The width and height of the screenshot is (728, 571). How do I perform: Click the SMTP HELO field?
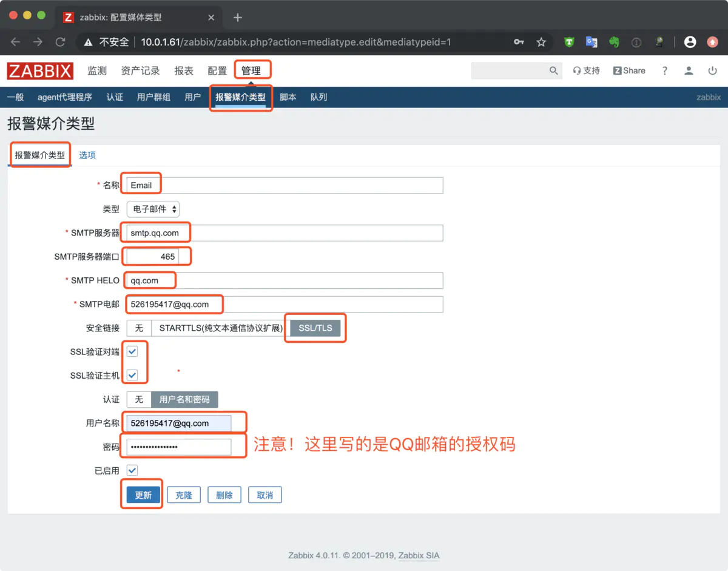285,280
